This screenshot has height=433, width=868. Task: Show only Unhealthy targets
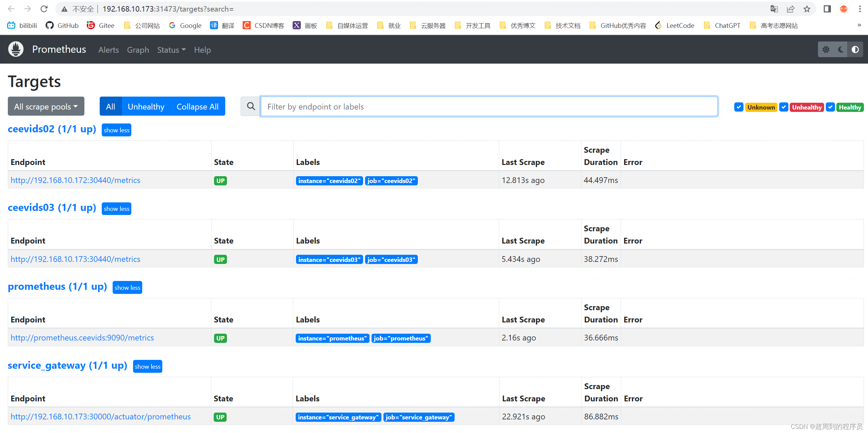coord(146,106)
